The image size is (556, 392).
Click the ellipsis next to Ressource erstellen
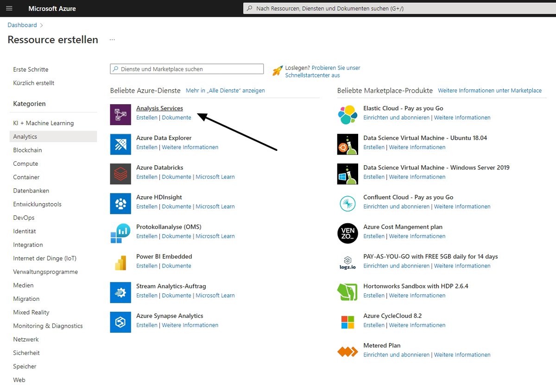click(112, 39)
